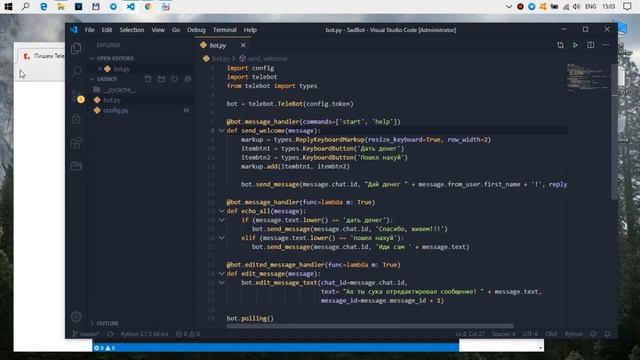Click Refresh Explorer icon in SADBOT header

174,79
